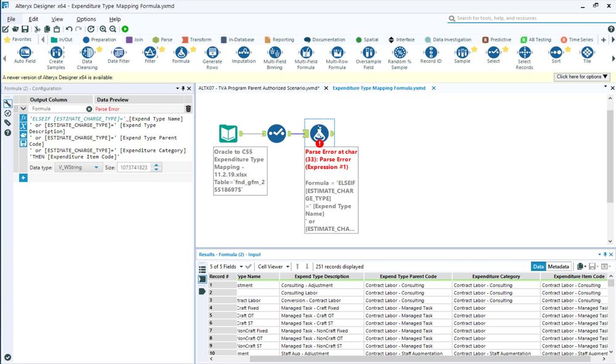The image size is (616, 364).
Task: Open the fx functions list icon
Action: point(23,118)
